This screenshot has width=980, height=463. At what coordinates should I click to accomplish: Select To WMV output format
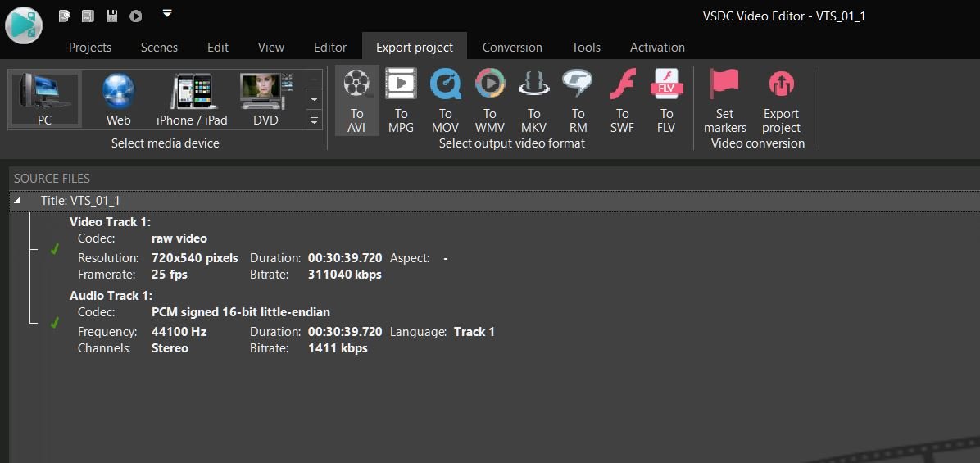[x=489, y=101]
